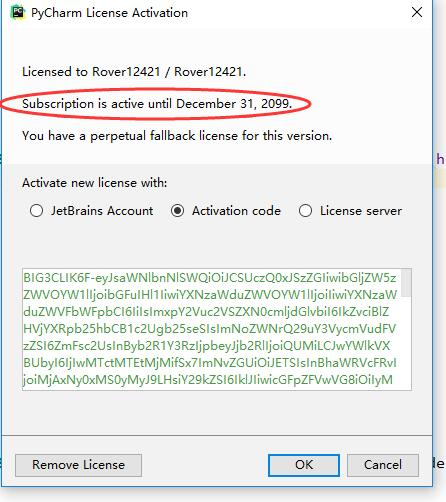Place cursor in code line starting joiMjAxNy0x

[x=208, y=380]
